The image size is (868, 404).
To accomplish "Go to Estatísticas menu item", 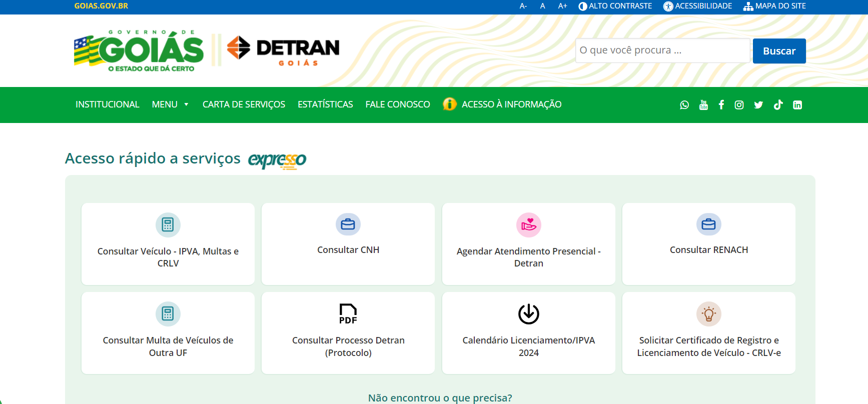I will [x=325, y=104].
